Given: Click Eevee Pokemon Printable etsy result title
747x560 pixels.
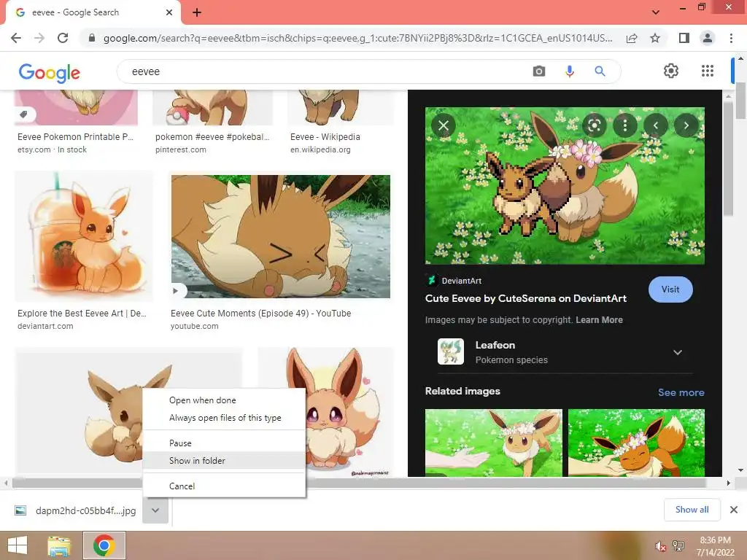Looking at the screenshot, I should (75, 137).
